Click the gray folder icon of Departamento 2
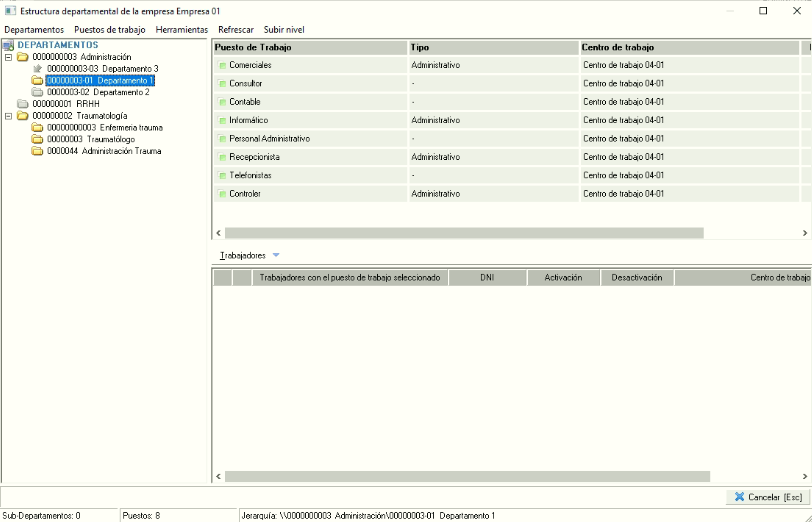The image size is (812, 522). click(37, 92)
